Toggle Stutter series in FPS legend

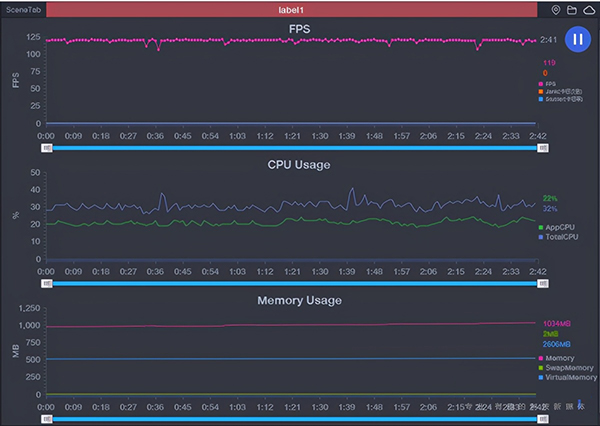pos(555,99)
